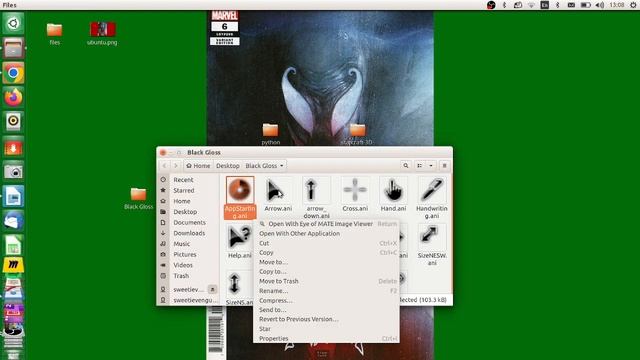The image size is (640, 360).
Task: Select the arrow_down.ani cursor file
Action: [316, 198]
